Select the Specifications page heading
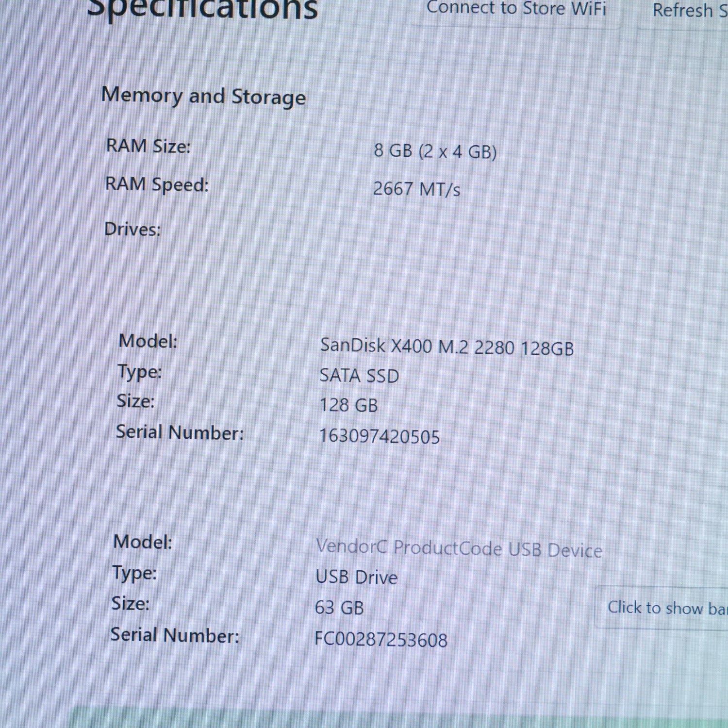Viewport: 728px width, 728px height. (202, 9)
